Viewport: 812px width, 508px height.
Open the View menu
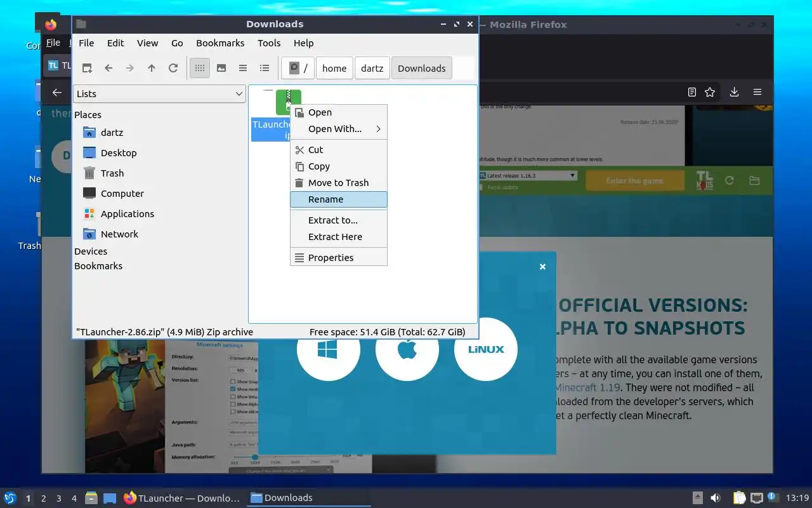pos(148,43)
